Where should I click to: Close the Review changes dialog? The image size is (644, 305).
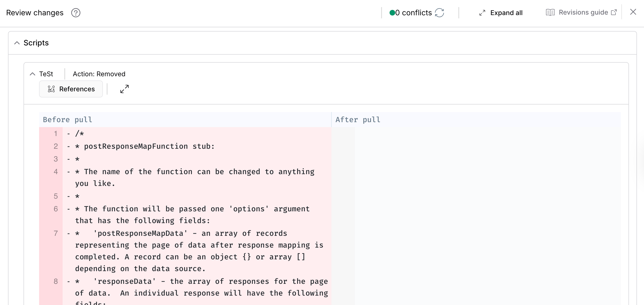633,12
